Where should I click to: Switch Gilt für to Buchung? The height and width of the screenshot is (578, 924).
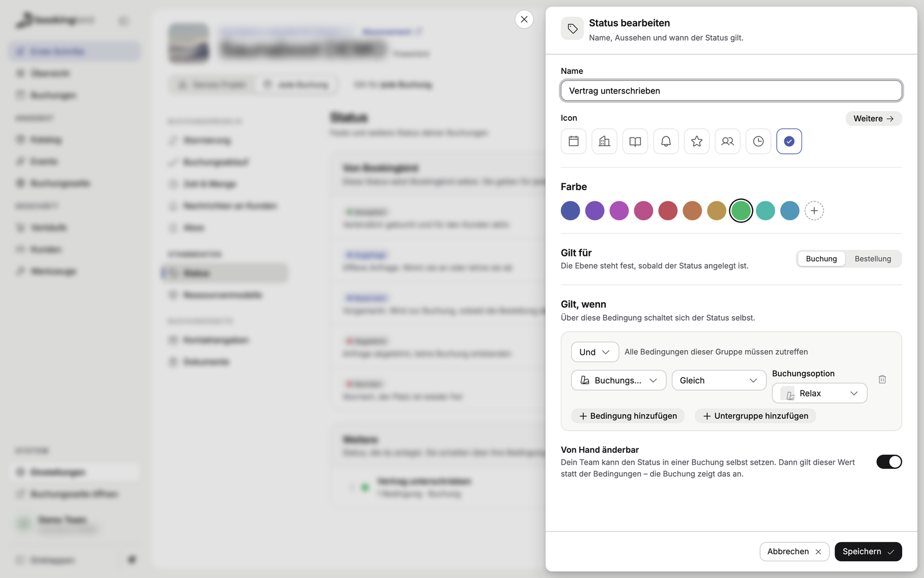[821, 259]
